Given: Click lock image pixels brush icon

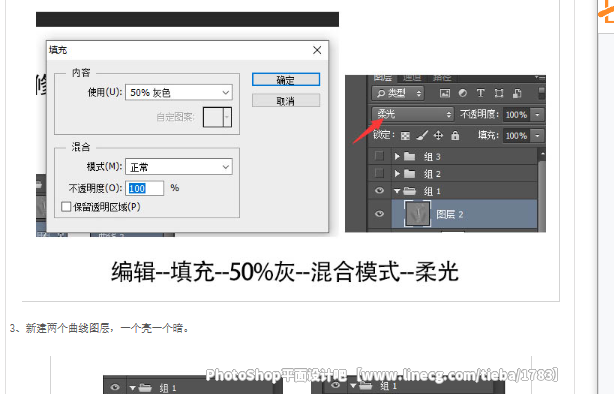Looking at the screenshot, I should pos(422,136).
